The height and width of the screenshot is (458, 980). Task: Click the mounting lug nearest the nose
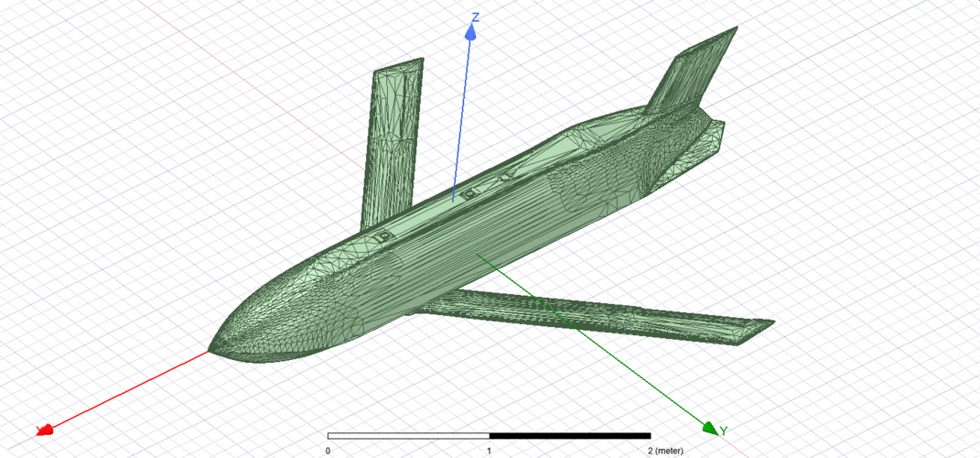(x=383, y=236)
